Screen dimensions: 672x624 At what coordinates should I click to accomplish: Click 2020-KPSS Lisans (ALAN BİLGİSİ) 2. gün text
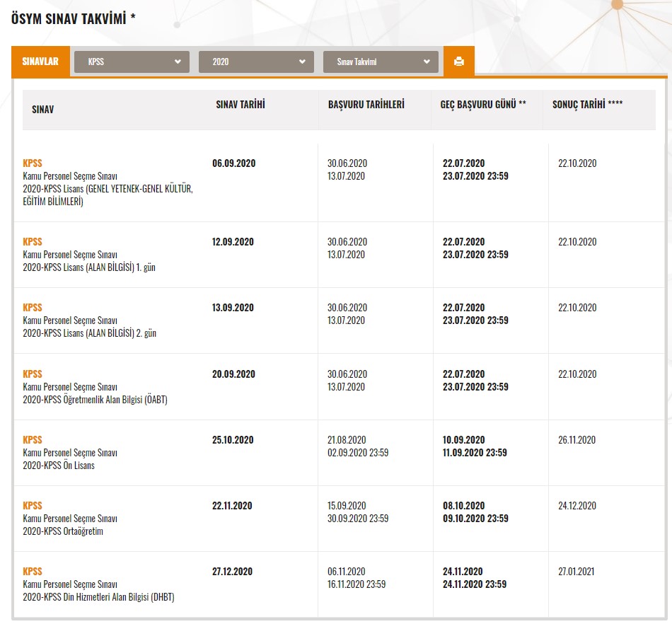coord(90,333)
